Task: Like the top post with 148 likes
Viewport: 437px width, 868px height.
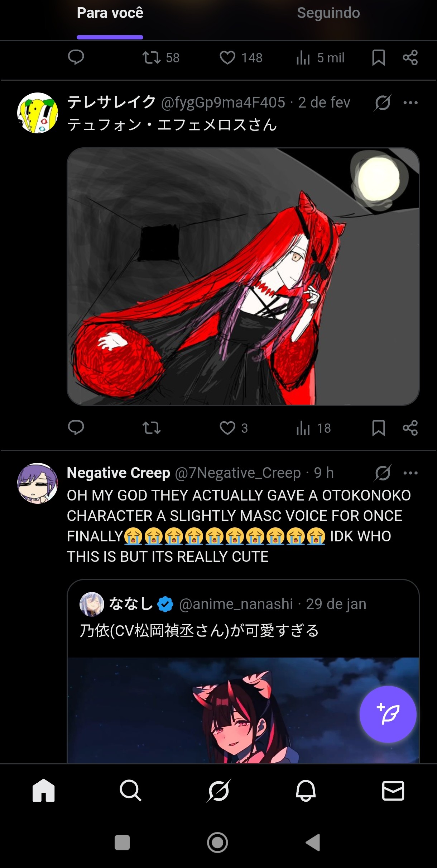Action: pyautogui.click(x=241, y=58)
